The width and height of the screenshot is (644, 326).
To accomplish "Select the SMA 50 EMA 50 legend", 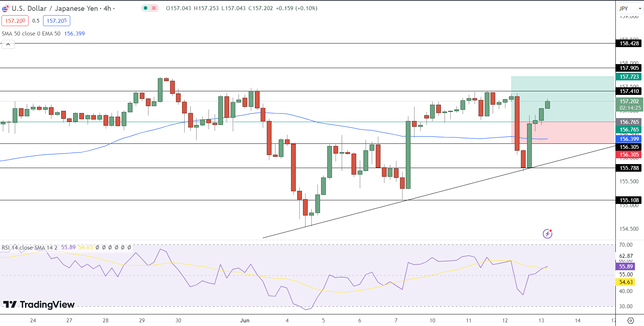I will (x=31, y=34).
